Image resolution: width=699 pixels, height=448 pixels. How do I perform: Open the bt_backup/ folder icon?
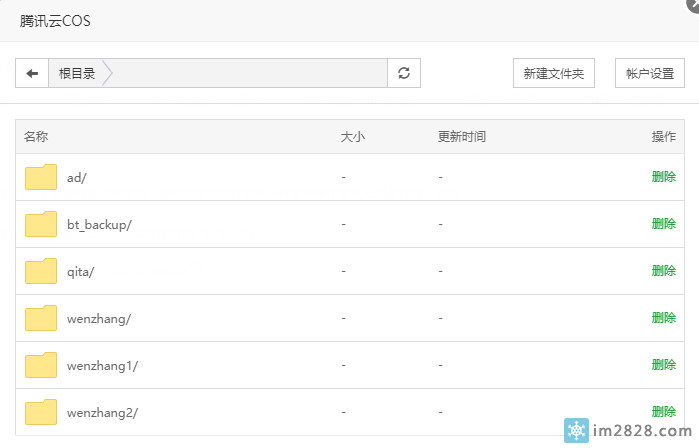pyautogui.click(x=41, y=224)
